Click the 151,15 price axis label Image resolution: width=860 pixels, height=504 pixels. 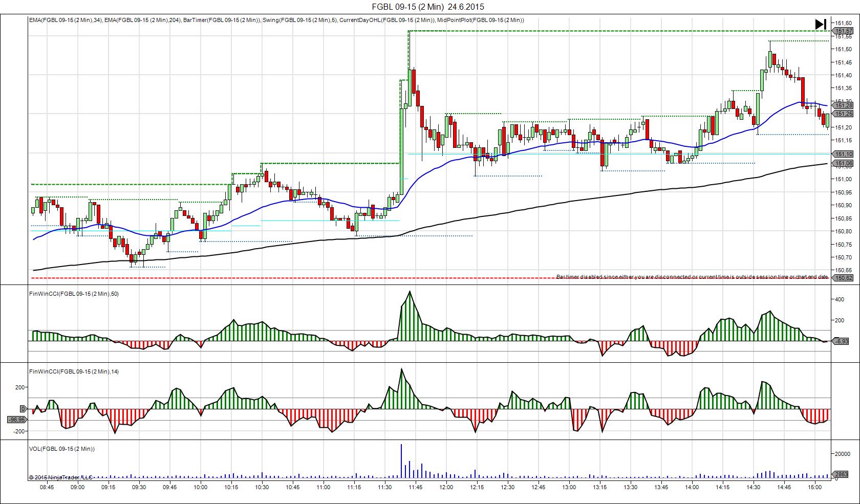click(844, 140)
